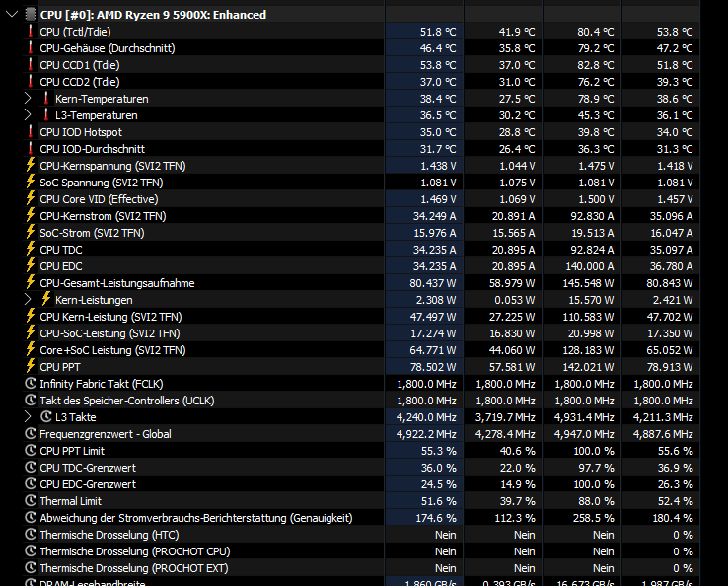728x586 pixels.
Task: Click the 51.8 °C current CPU Tctl/Tdie value
Action: 438,32
